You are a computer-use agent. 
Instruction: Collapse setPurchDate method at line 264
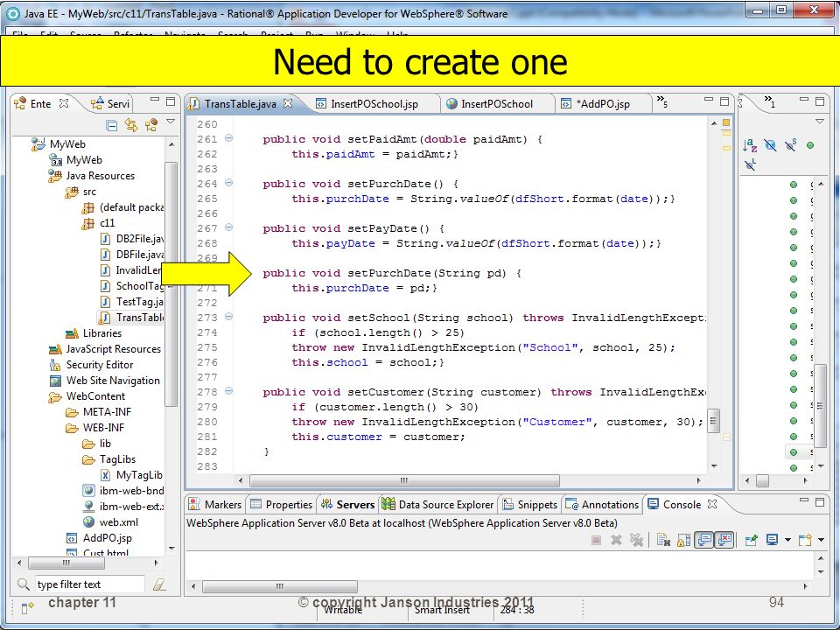(x=228, y=183)
